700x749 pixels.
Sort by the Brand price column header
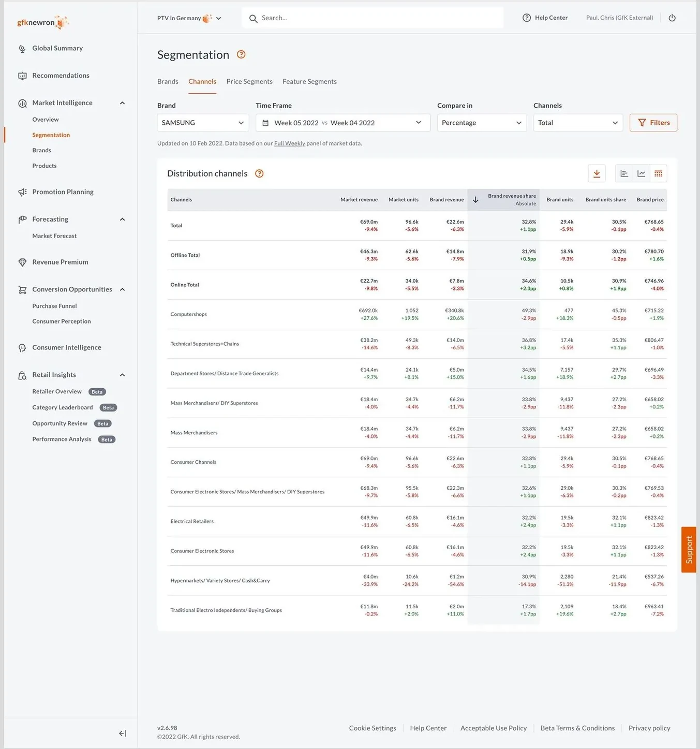click(x=650, y=200)
